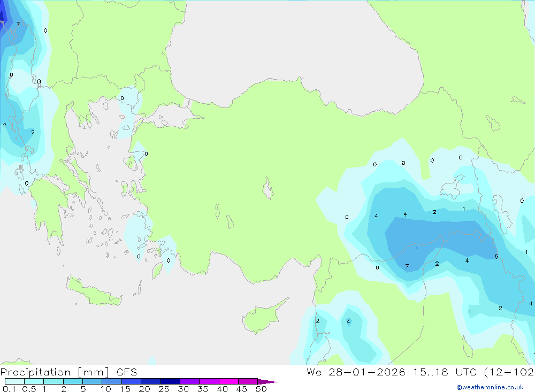This screenshot has width=535, height=392.
Task: Click the '(12+102' forecast step text
Action: 509,372
